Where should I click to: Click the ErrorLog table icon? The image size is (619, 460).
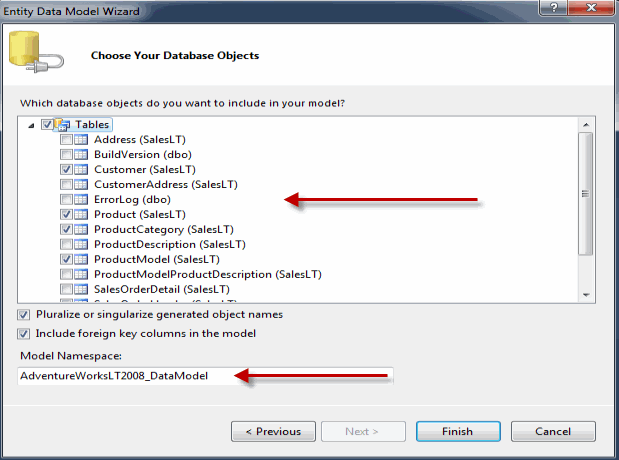pos(81,199)
